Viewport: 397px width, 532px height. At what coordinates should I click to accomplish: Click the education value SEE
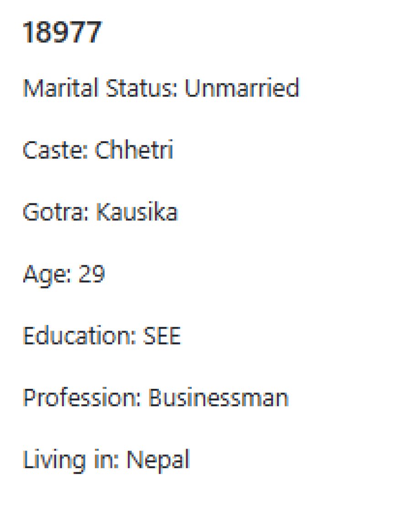(x=162, y=336)
